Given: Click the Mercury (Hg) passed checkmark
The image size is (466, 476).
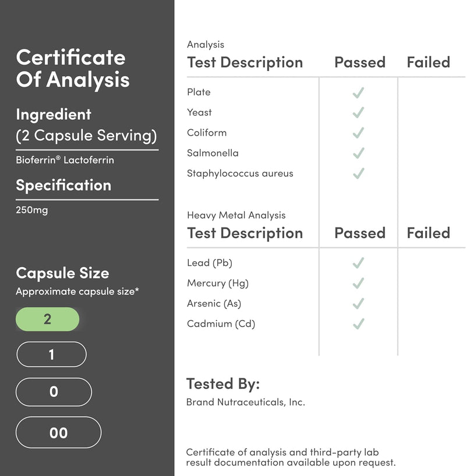Looking at the screenshot, I should point(358,283).
